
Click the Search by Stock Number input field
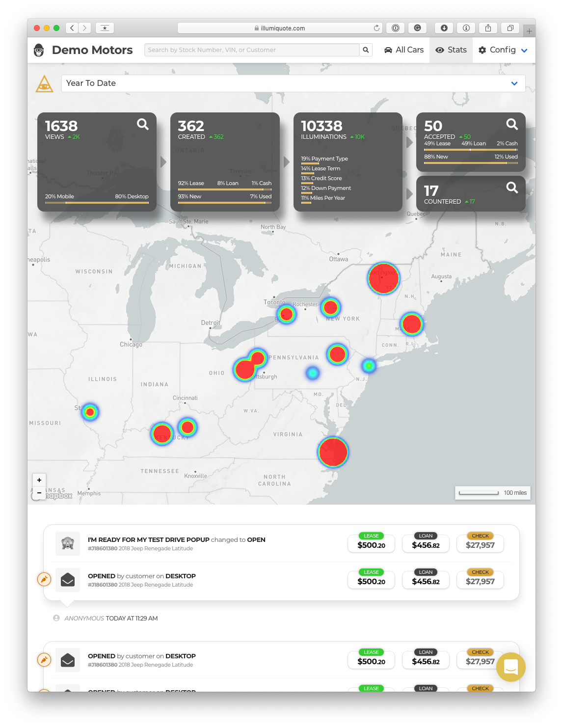[251, 50]
